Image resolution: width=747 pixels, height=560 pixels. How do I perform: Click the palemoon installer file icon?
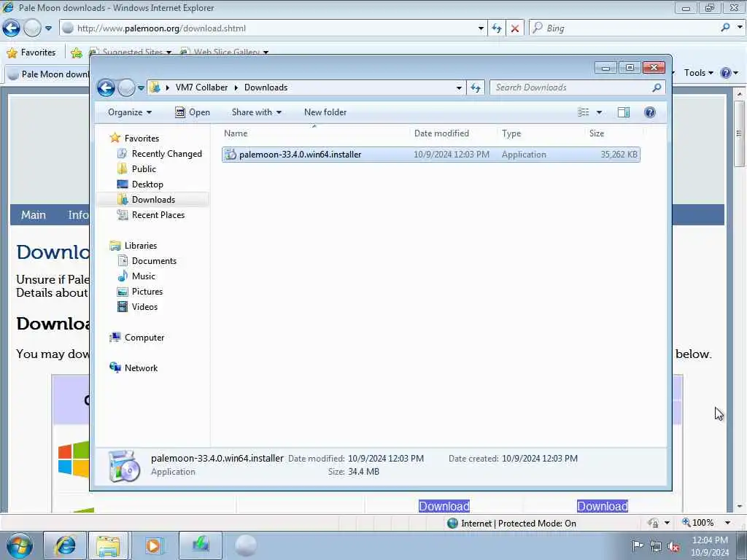231,155
